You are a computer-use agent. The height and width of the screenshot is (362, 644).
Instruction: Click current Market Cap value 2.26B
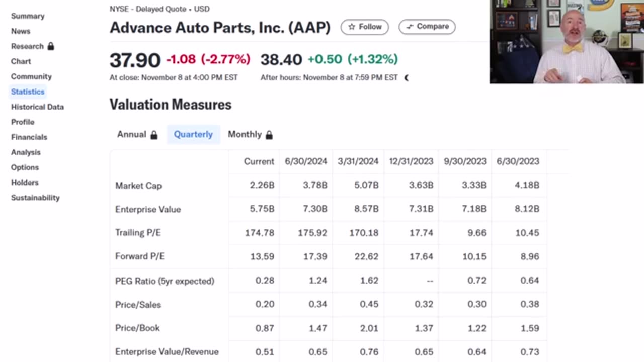pos(262,185)
